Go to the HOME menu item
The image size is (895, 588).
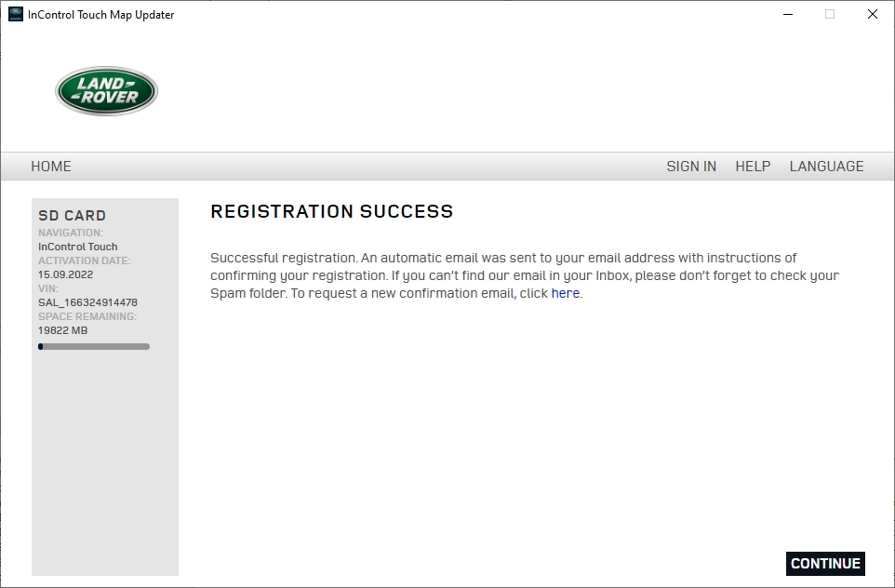pyautogui.click(x=51, y=167)
